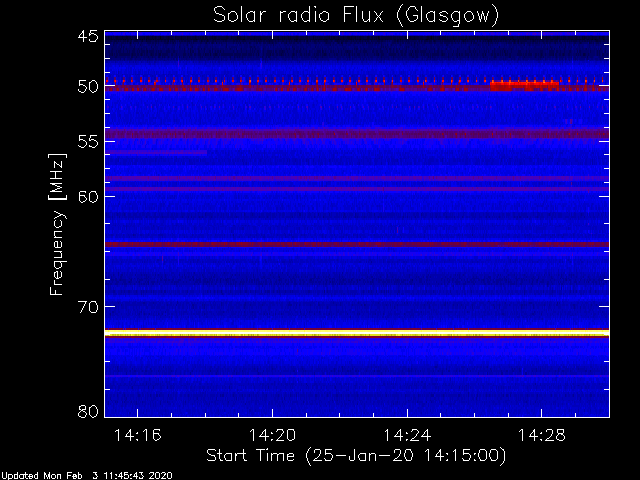Select the 50 MHz frequency axis label
640x480 pixels.
tap(88, 87)
